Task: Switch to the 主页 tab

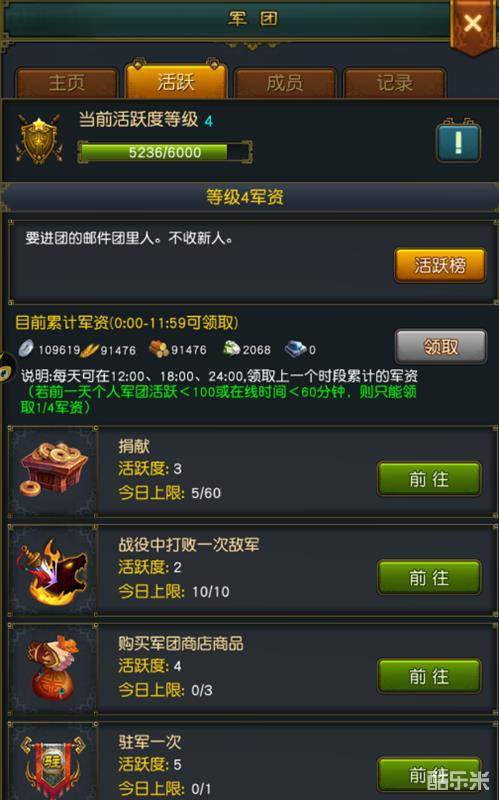Action: 67,83
